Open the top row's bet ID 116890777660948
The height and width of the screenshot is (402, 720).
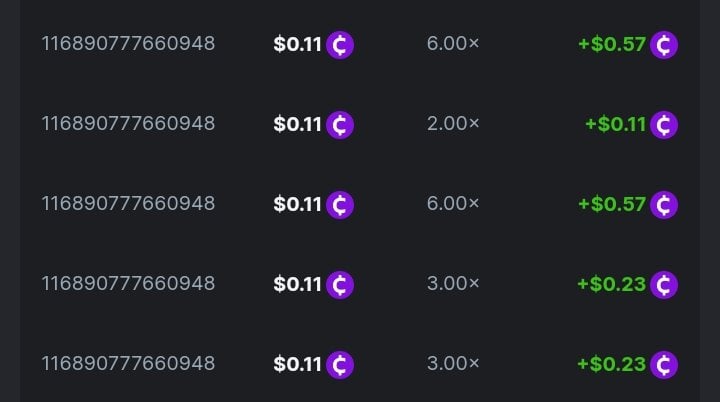tap(128, 44)
